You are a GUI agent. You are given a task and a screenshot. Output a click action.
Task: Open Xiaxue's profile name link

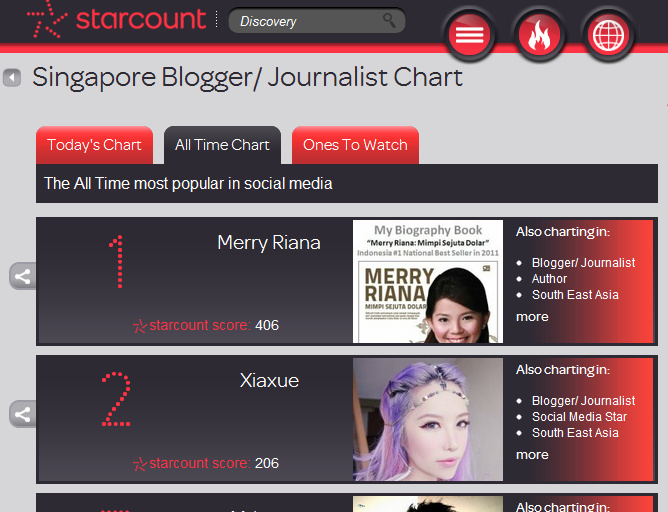pyautogui.click(x=269, y=380)
